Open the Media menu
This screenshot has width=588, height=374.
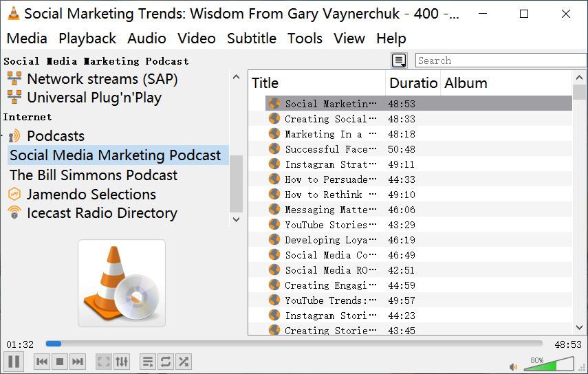[27, 38]
